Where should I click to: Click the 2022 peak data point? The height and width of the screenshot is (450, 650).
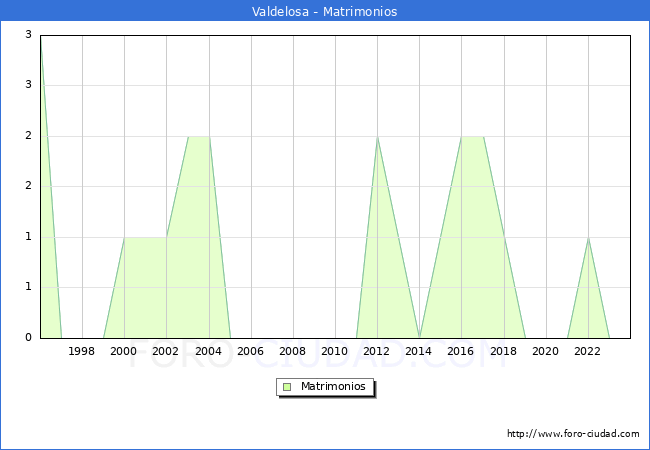[588, 237]
